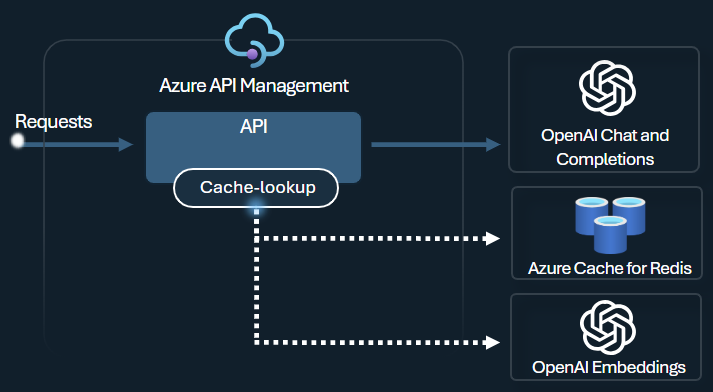Click the API label in the blue box
Viewport: 713px width, 392px height.
[x=254, y=126]
